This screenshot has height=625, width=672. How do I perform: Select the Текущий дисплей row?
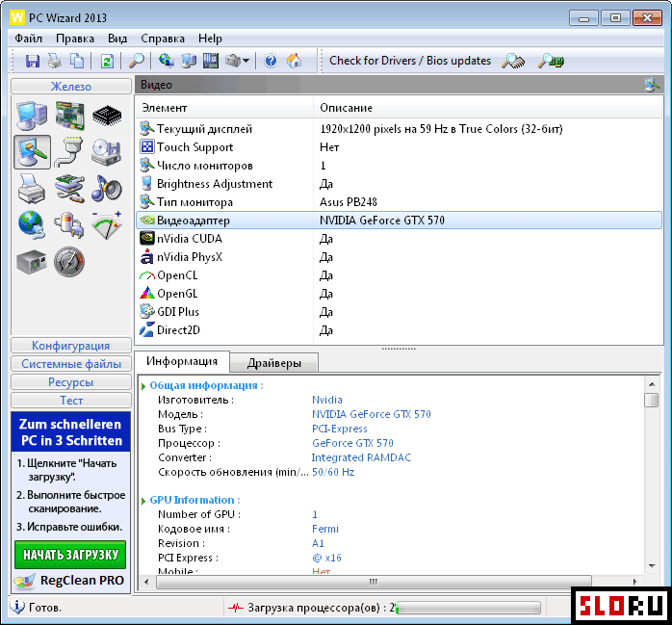(x=399, y=129)
